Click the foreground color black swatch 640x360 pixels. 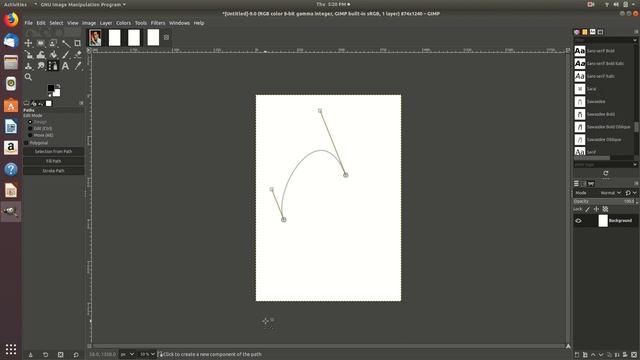coord(51,88)
